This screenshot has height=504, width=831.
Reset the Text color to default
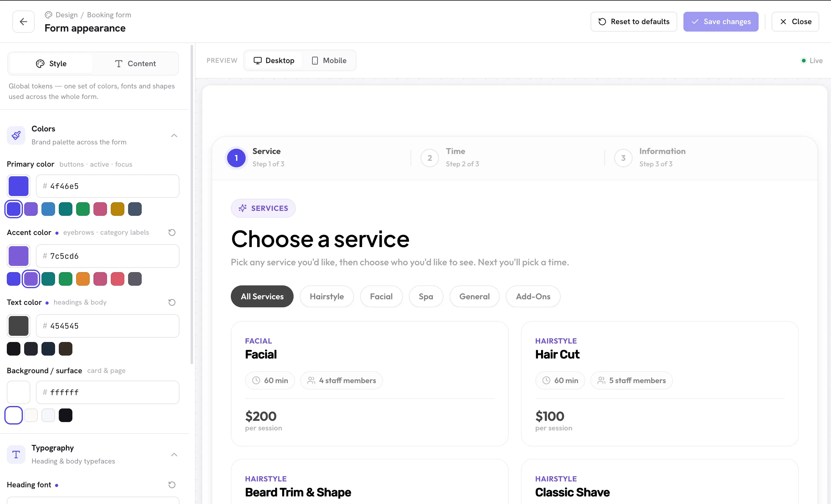[172, 302]
